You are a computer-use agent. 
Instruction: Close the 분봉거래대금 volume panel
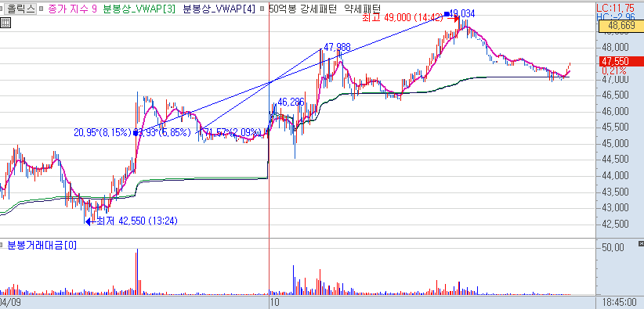pos(641,244)
